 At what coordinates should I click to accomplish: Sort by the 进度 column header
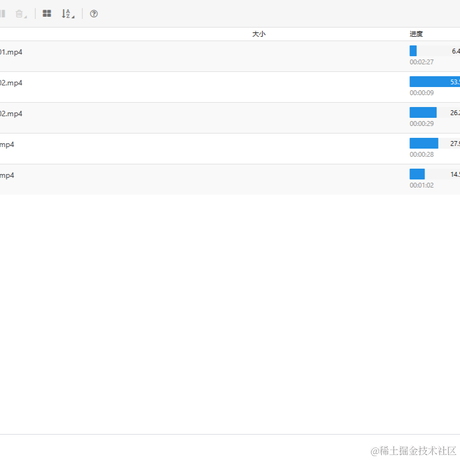[416, 34]
